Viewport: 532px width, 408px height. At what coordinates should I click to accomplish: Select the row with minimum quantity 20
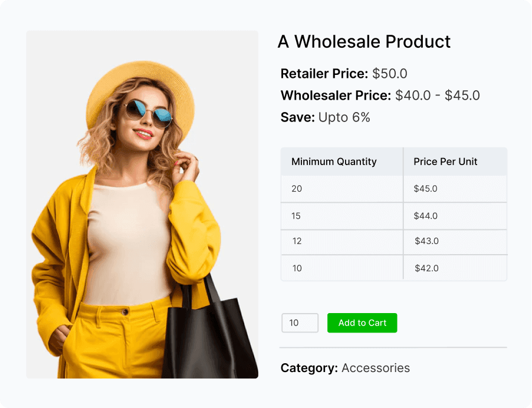(x=394, y=189)
